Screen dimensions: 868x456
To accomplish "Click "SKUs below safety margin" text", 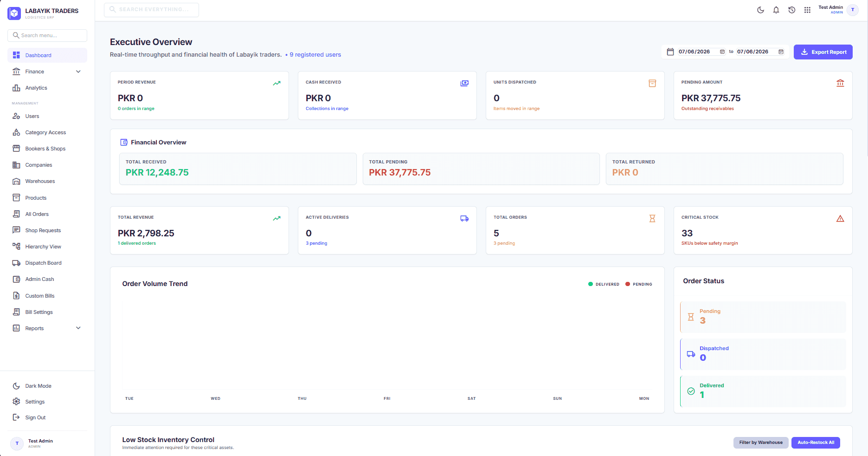I will tap(709, 243).
